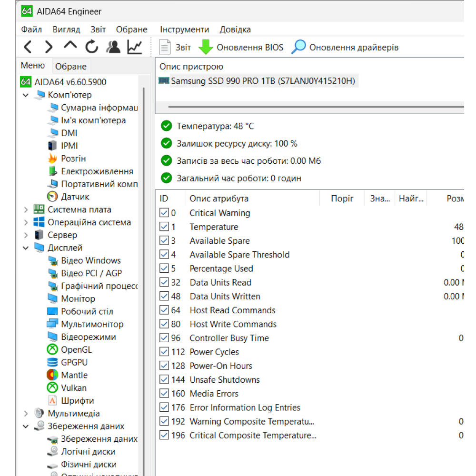
Task: Toggle the Power Cycles checkbox
Action: (x=164, y=352)
